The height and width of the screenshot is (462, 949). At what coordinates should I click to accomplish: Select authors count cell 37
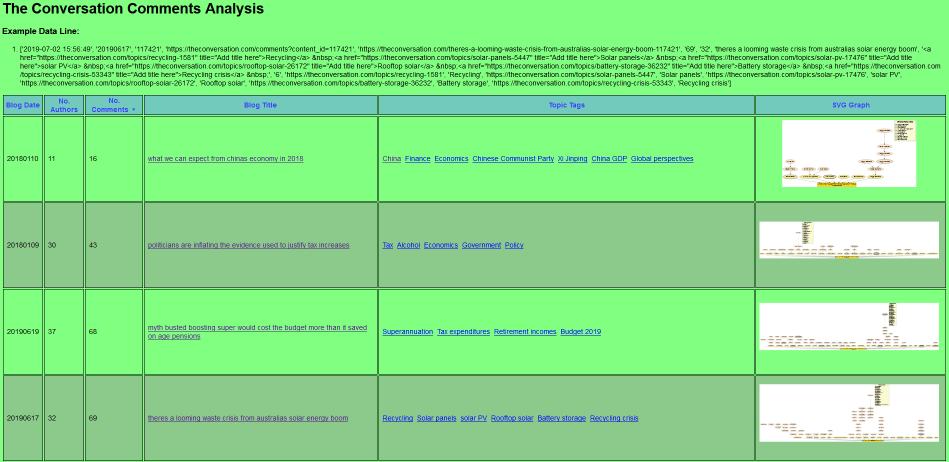point(64,332)
